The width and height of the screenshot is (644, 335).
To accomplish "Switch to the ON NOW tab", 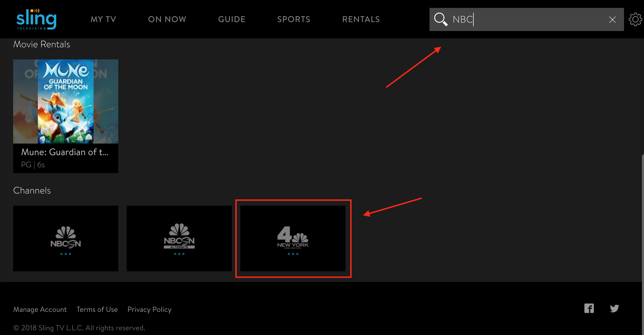I will point(167,19).
